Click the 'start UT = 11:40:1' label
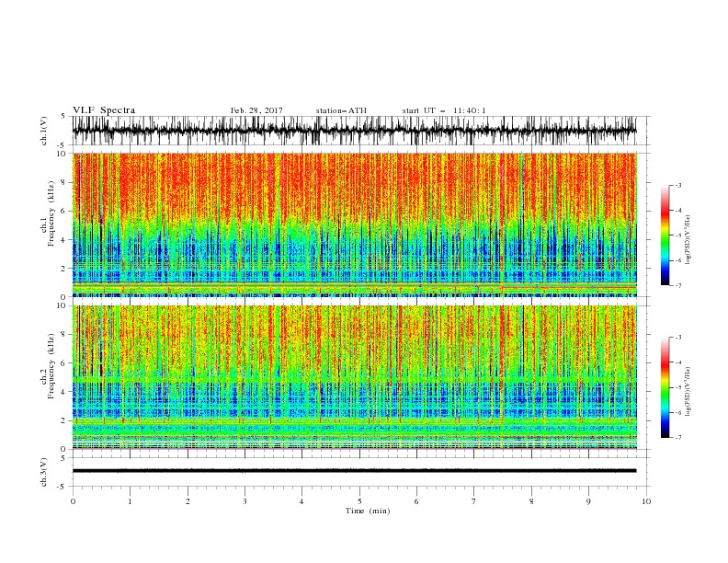 pos(444,110)
